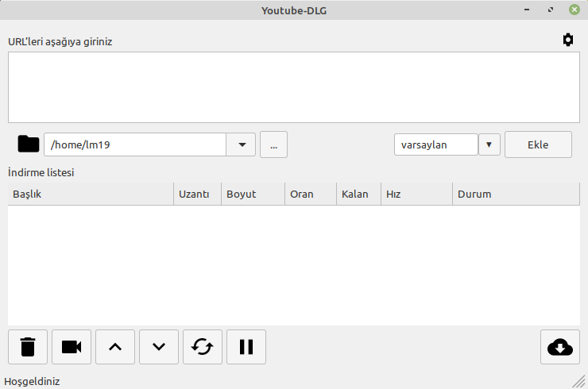
Task: Reload list with the refresh arrows button
Action: [x=203, y=347]
